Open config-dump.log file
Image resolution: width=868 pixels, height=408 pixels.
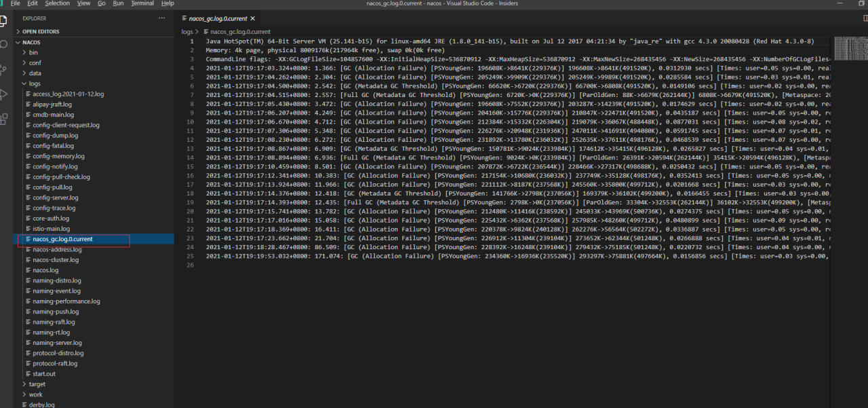coord(55,136)
